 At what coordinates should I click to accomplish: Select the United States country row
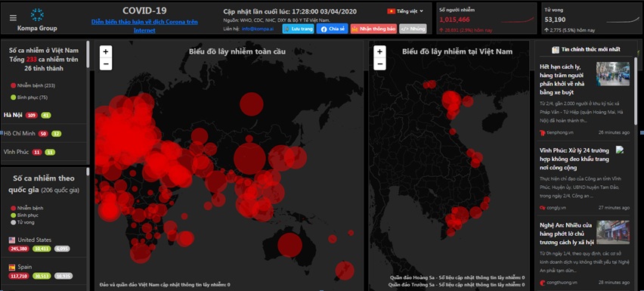pyautogui.click(x=44, y=244)
